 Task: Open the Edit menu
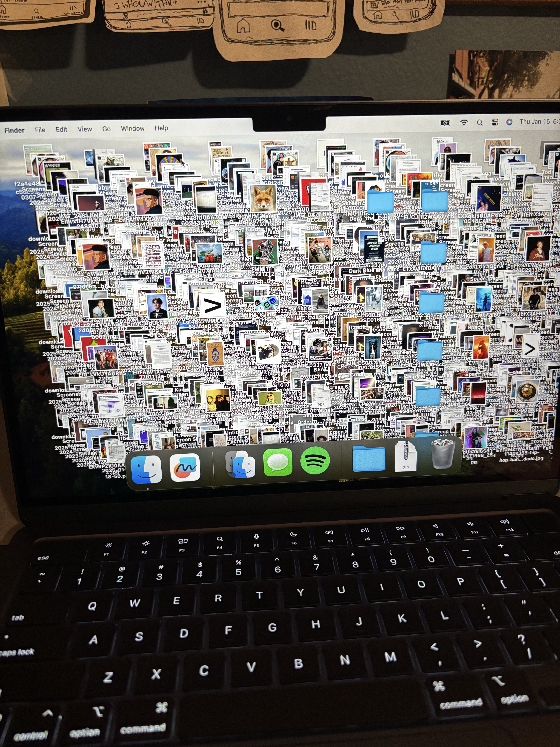coord(61,129)
